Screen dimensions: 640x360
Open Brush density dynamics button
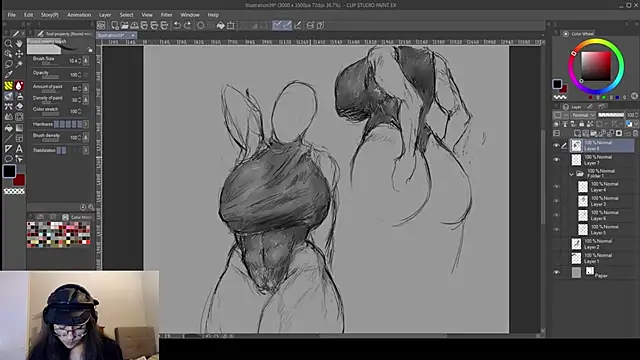(x=86, y=138)
